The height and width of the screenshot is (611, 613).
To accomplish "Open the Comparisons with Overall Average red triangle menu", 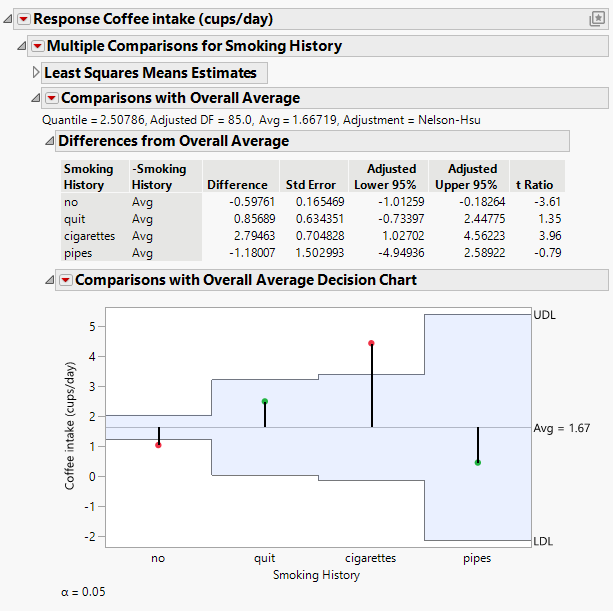I will (x=52, y=98).
